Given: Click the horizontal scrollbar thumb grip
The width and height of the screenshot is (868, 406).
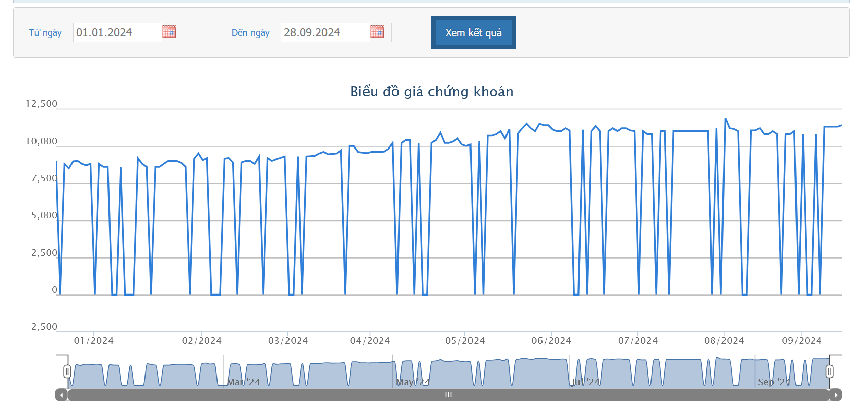Looking at the screenshot, I should pyautogui.click(x=448, y=395).
